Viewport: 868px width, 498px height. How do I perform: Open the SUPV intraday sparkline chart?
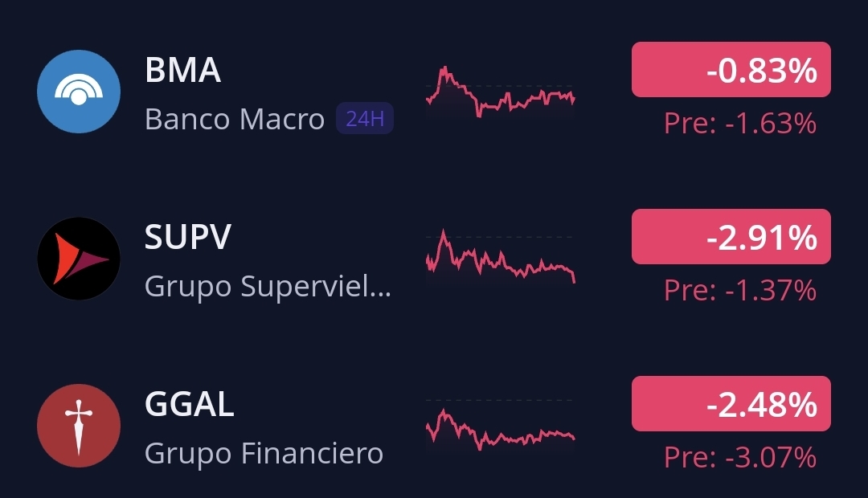(500, 259)
